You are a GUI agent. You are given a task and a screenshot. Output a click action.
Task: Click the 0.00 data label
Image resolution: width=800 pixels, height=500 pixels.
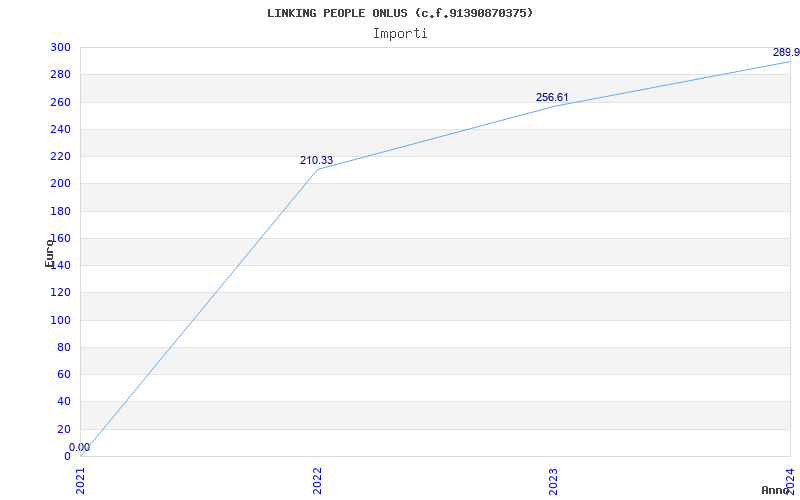click(x=80, y=447)
